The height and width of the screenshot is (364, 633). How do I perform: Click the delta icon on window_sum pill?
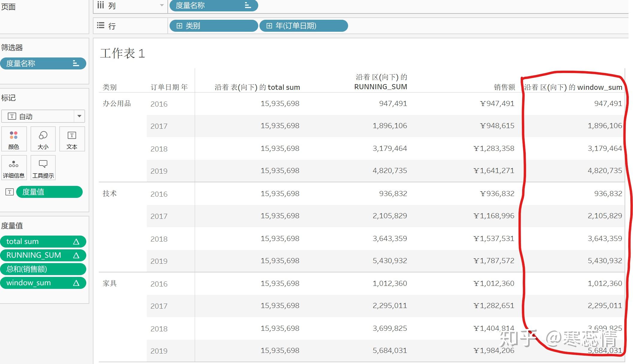76,283
